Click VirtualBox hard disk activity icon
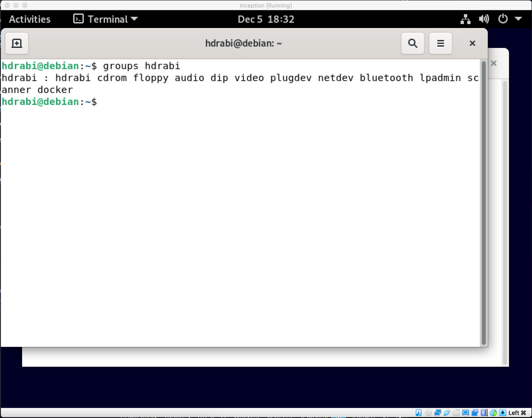The width and height of the screenshot is (532, 418). (x=419, y=413)
